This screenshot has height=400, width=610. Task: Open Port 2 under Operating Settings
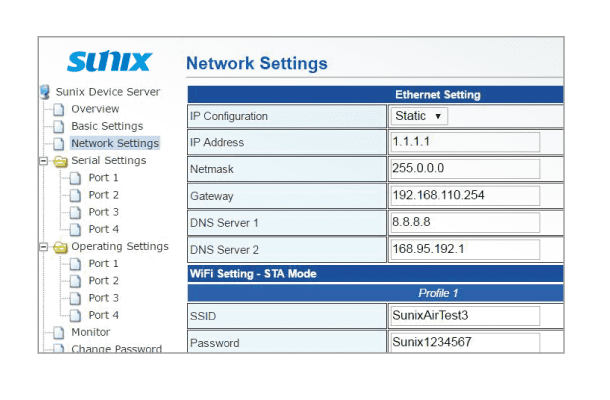[103, 281]
